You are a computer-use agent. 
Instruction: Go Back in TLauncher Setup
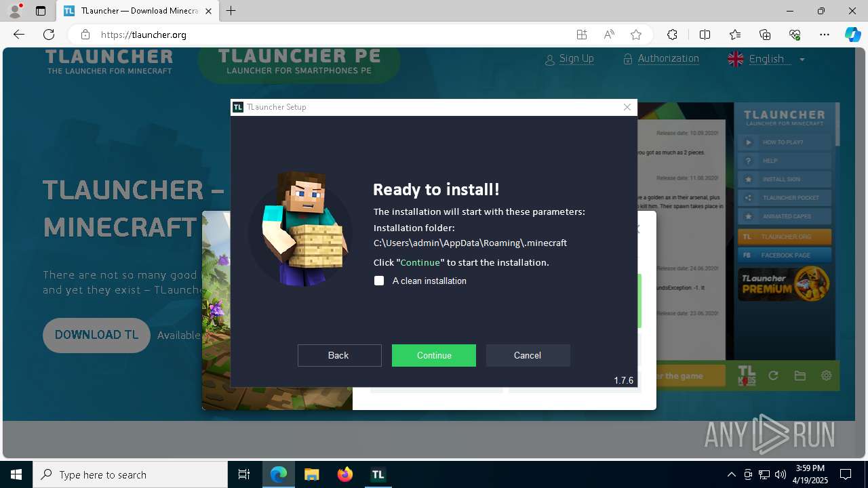(x=339, y=355)
